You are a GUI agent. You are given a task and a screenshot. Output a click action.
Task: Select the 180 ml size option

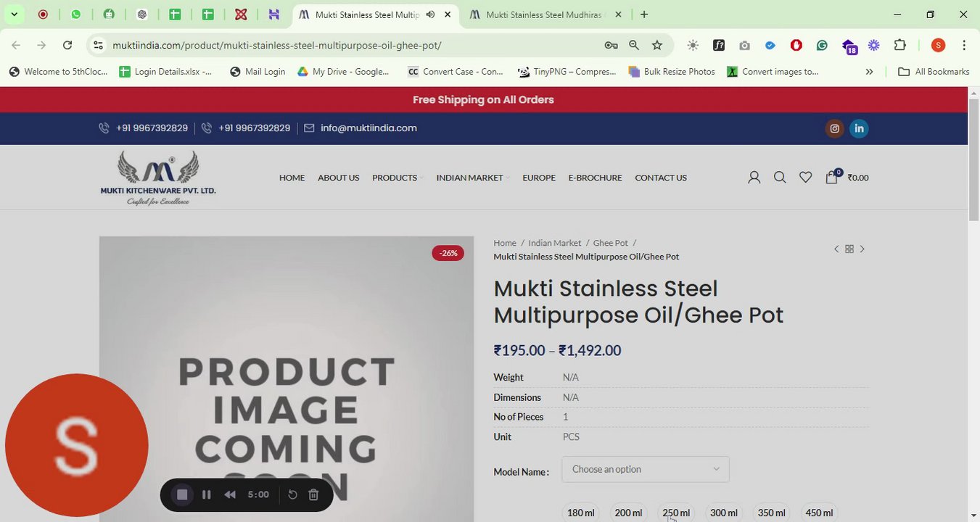pos(581,513)
